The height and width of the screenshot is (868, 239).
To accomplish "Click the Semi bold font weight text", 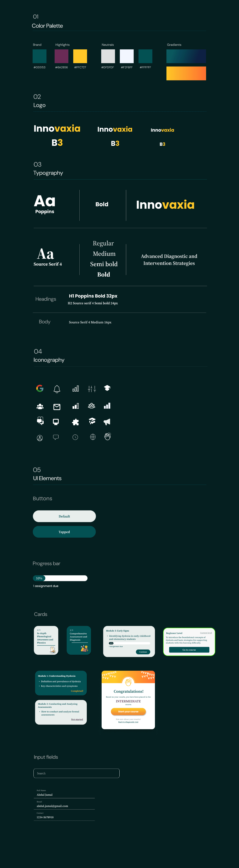I will click(x=104, y=264).
